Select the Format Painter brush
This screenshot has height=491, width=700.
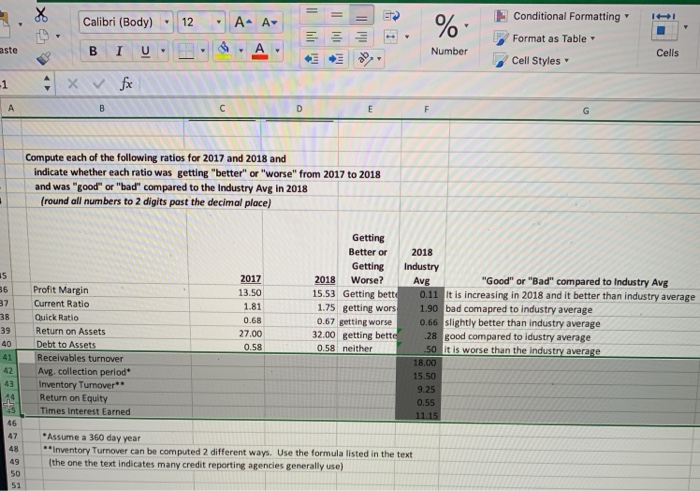pos(43,58)
